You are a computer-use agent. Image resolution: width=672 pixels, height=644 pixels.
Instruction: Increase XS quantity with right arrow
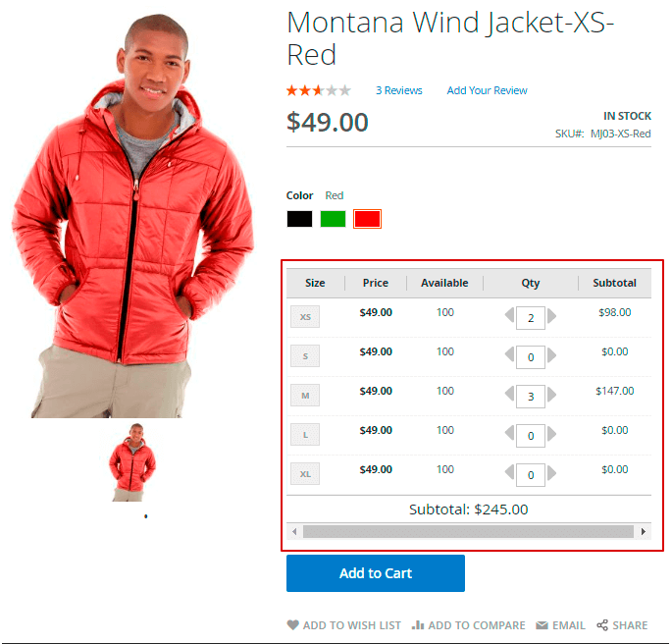pos(552,316)
